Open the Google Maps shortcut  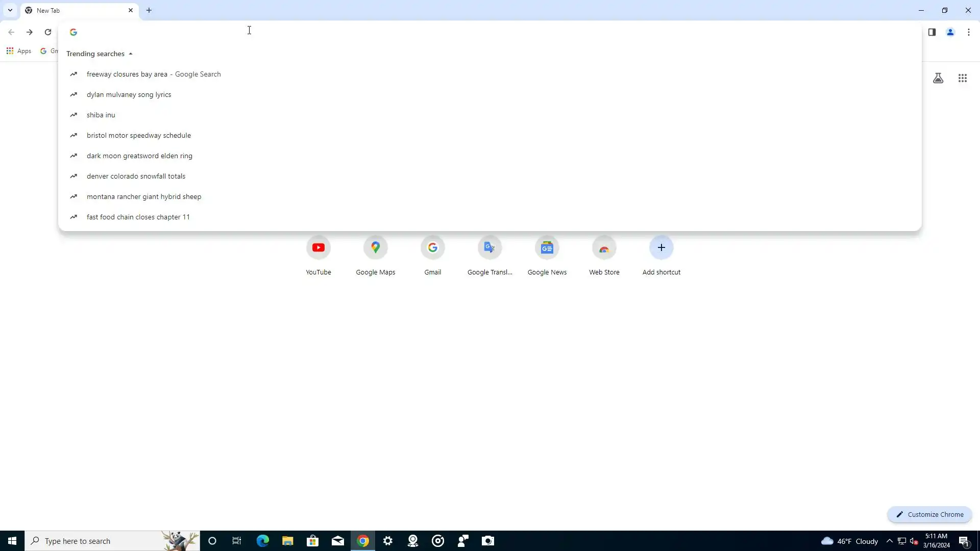376,248
